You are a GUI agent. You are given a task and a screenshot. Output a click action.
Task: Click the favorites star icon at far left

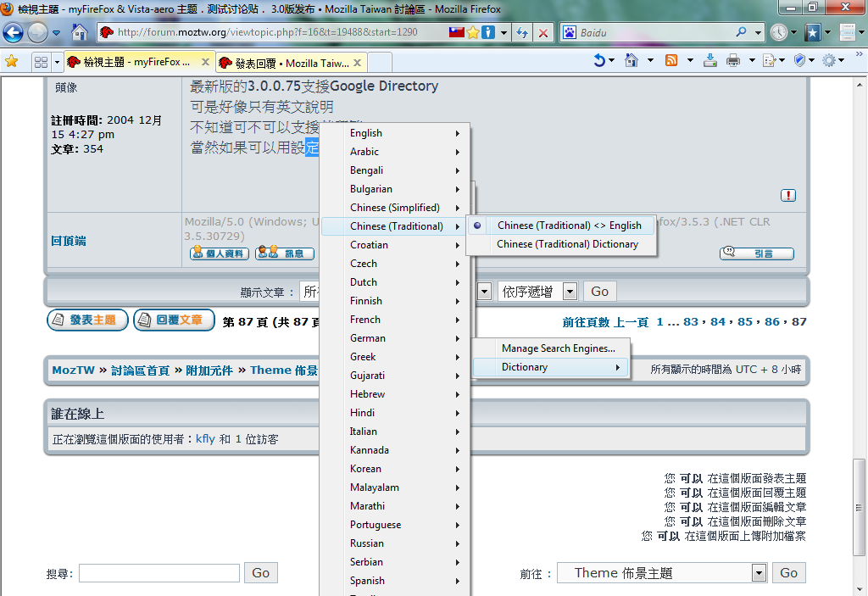(x=12, y=62)
